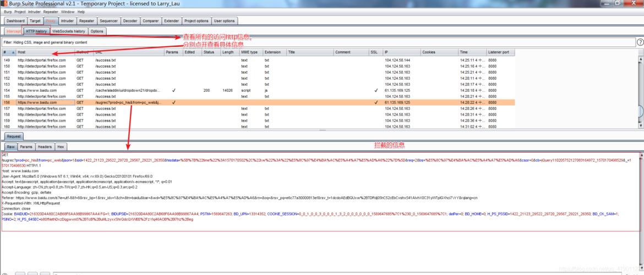Click the Params checkmark of row 154

174,90
